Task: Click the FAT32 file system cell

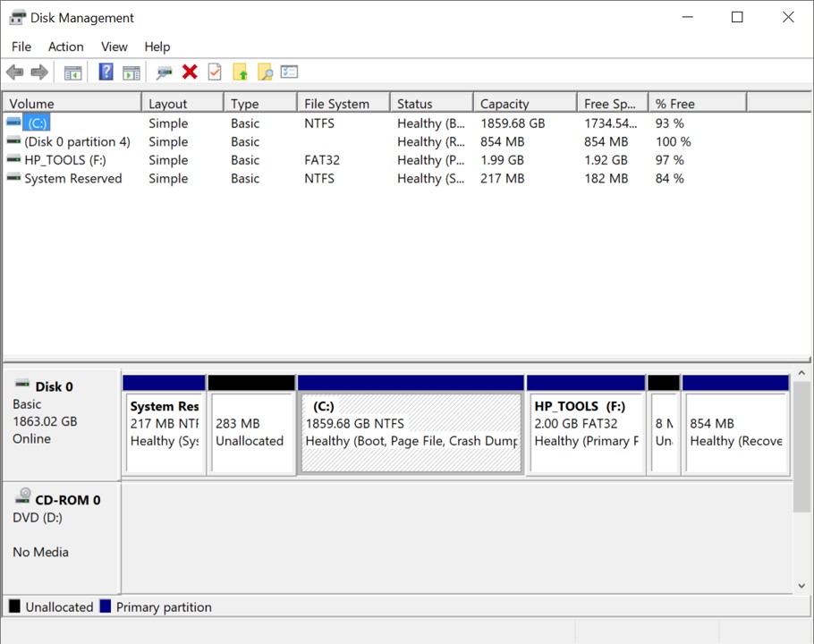Action: [322, 160]
